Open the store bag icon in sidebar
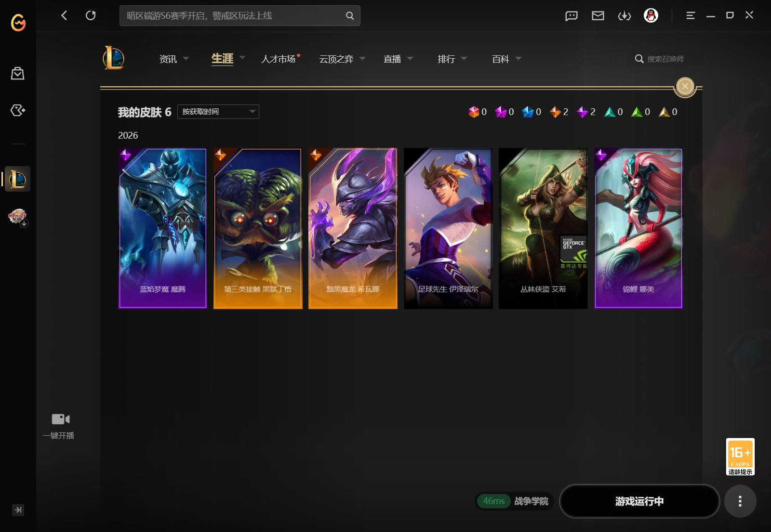Viewport: 771px width, 532px height. tap(18, 73)
